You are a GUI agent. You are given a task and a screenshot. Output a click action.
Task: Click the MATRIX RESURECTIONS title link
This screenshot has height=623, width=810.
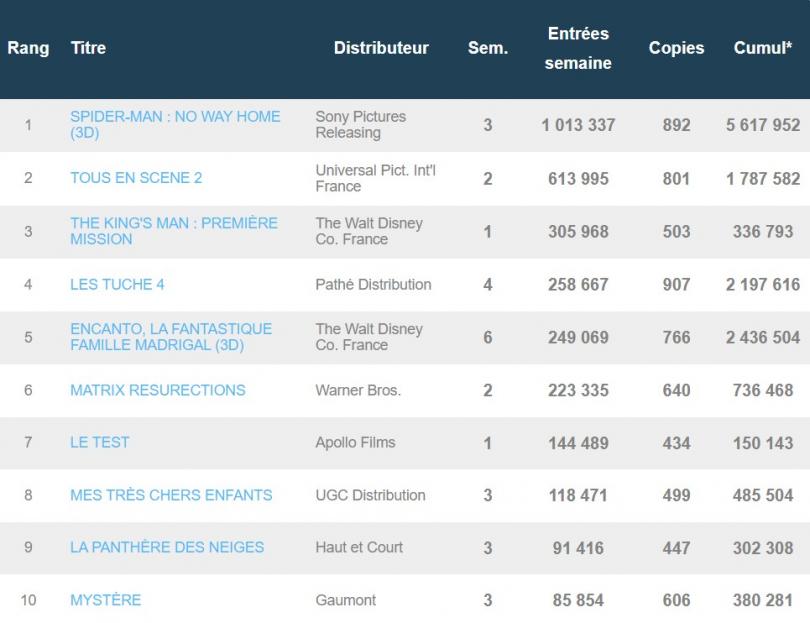click(x=157, y=390)
